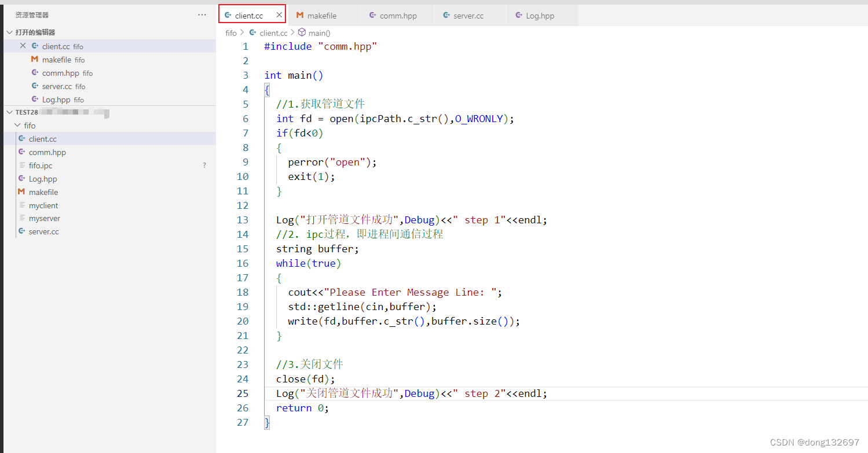Select the myclient file in the tree
This screenshot has width=868, height=453.
pyautogui.click(x=110, y=205)
